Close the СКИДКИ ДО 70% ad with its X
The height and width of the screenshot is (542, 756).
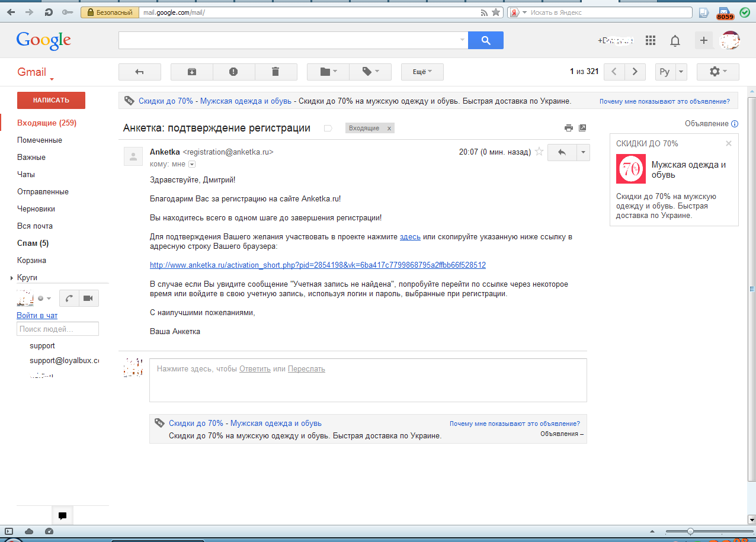point(729,143)
